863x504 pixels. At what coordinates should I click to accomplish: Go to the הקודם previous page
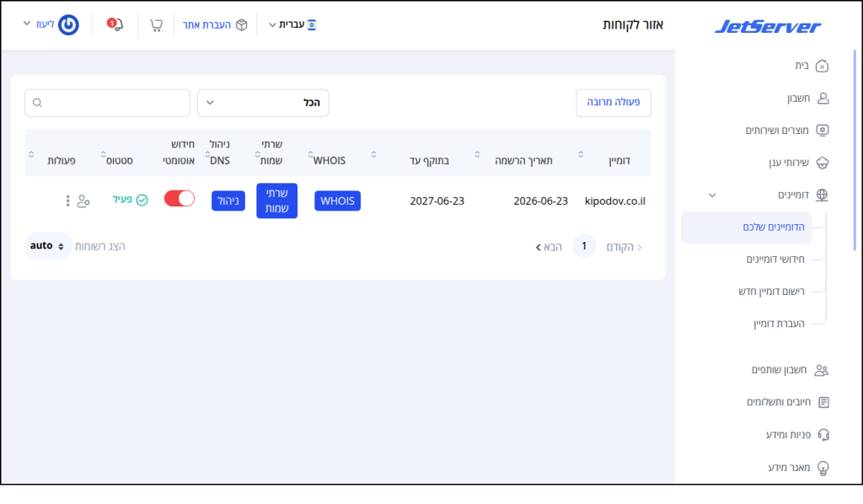624,247
